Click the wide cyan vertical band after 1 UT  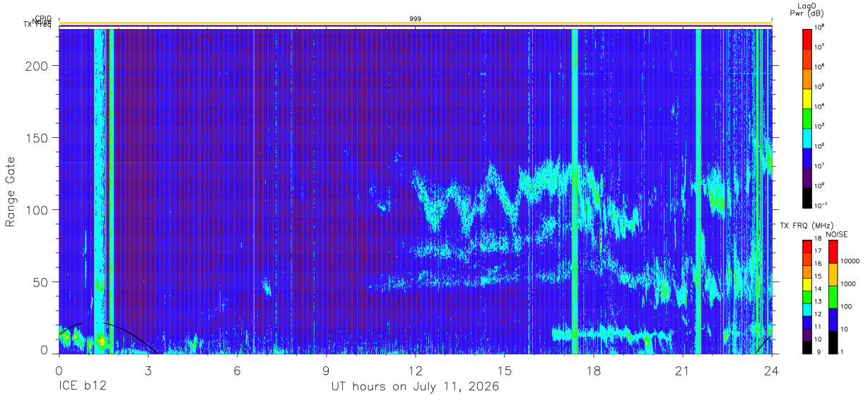pos(100,191)
